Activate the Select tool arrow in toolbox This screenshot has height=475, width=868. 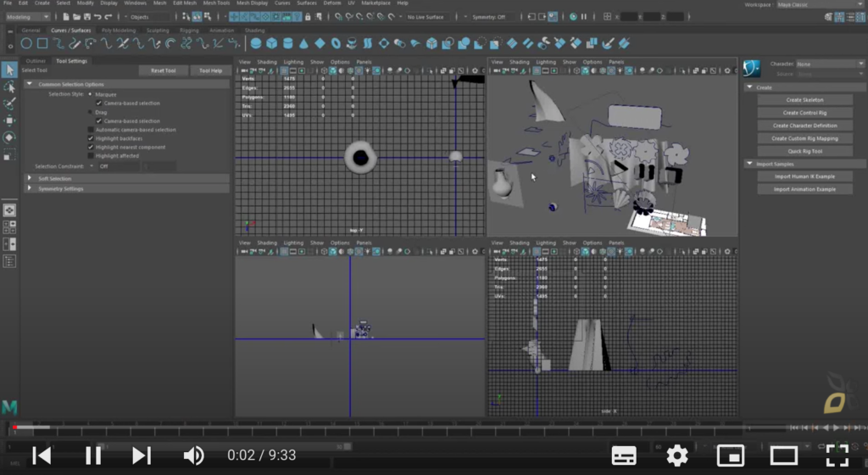tap(9, 70)
